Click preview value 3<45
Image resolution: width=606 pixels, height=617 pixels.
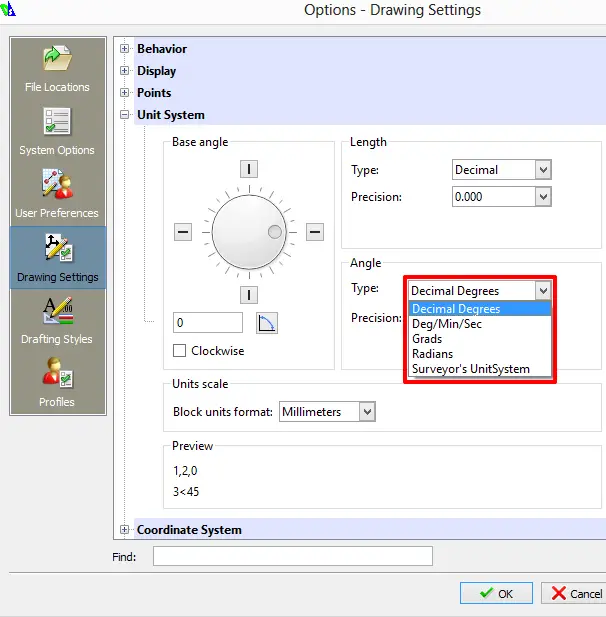coord(186,491)
